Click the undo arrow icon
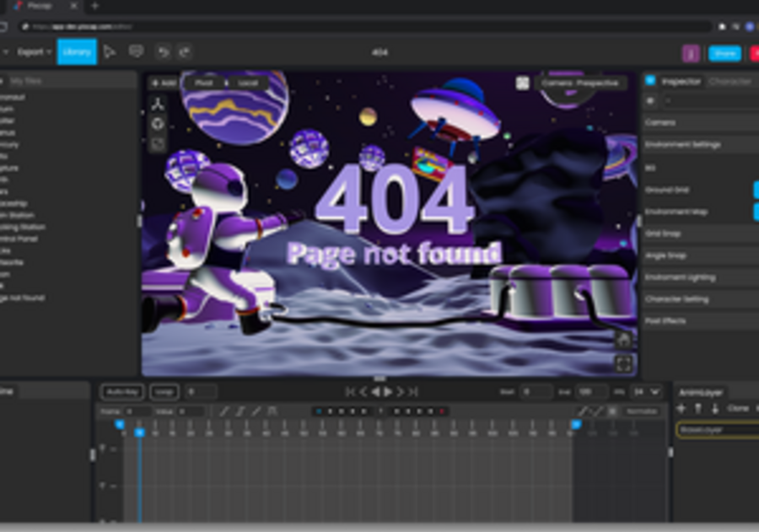Image resolution: width=759 pixels, height=532 pixels. (x=163, y=52)
